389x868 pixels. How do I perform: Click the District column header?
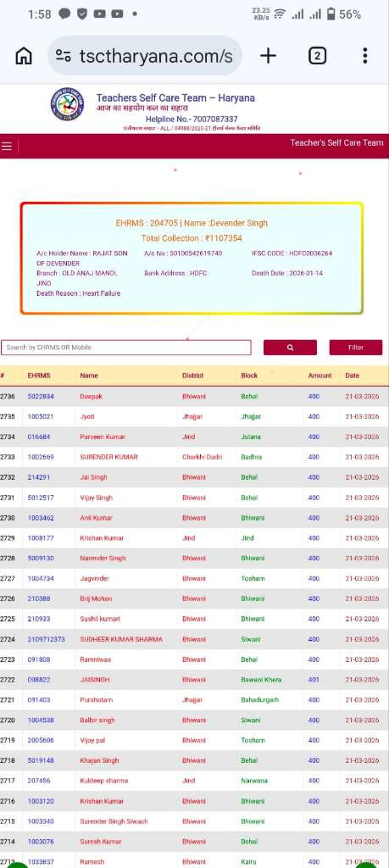point(192,376)
